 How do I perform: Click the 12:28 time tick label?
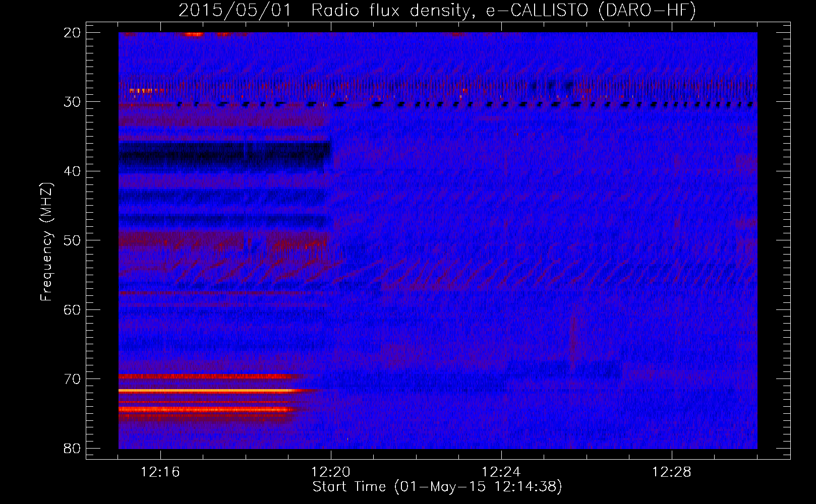[672, 472]
